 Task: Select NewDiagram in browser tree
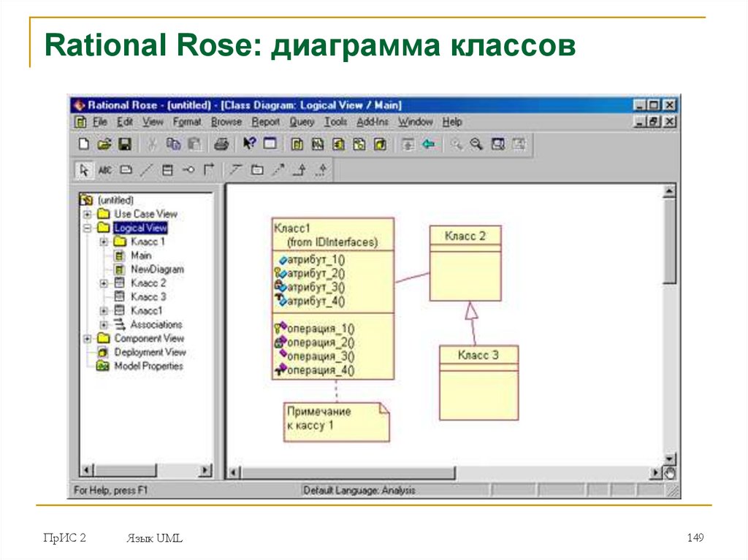coord(157,269)
